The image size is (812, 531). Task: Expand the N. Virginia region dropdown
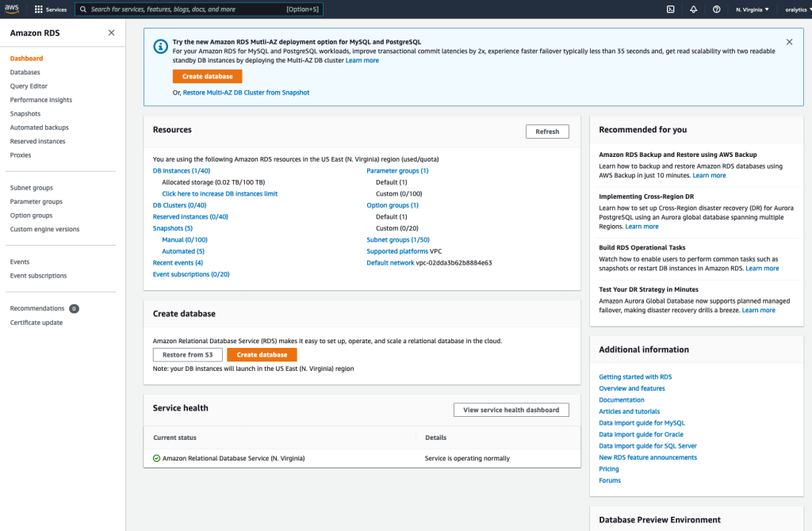click(753, 10)
